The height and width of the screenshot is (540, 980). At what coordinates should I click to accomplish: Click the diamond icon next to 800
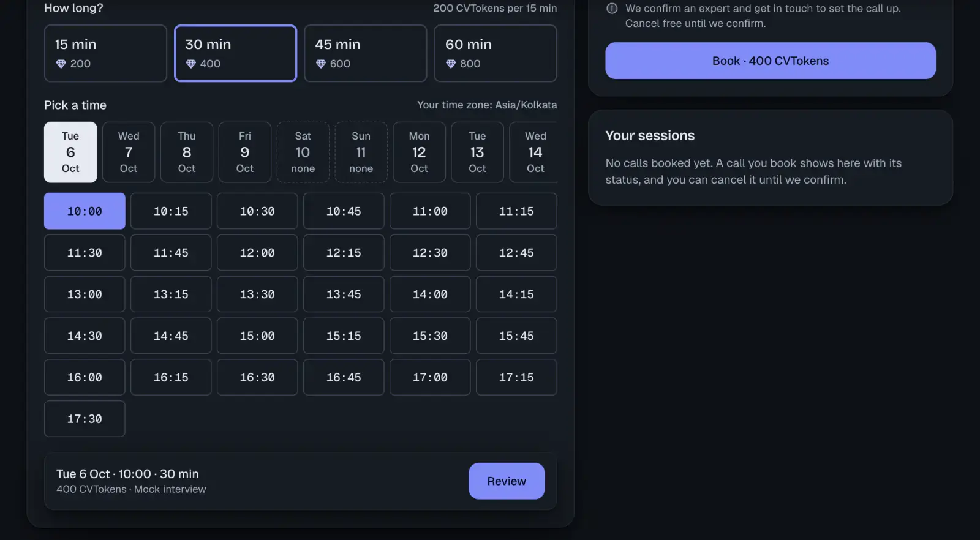pyautogui.click(x=451, y=64)
